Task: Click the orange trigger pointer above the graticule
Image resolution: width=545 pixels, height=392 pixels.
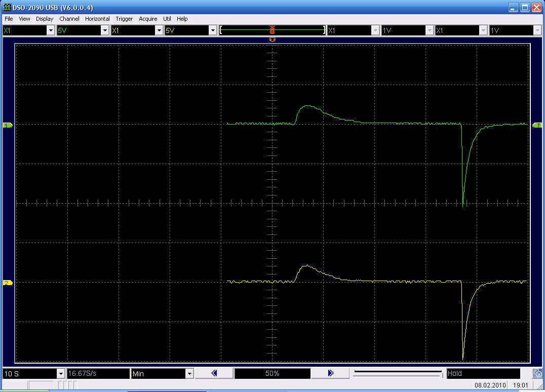Action: pyautogui.click(x=272, y=40)
